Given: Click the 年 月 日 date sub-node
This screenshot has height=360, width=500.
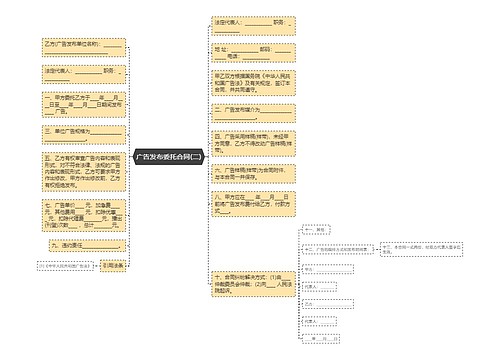Looking at the screenshot, I should tap(321, 339).
